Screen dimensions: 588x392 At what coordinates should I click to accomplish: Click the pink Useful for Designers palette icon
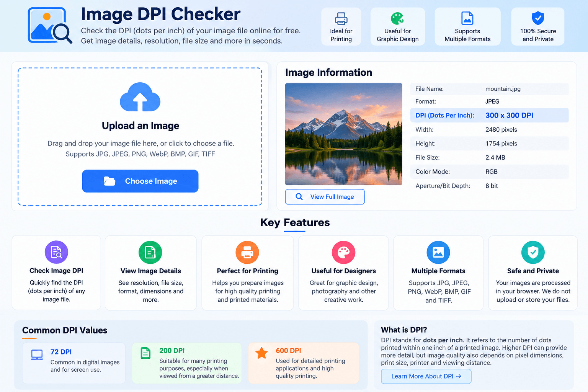coord(344,252)
